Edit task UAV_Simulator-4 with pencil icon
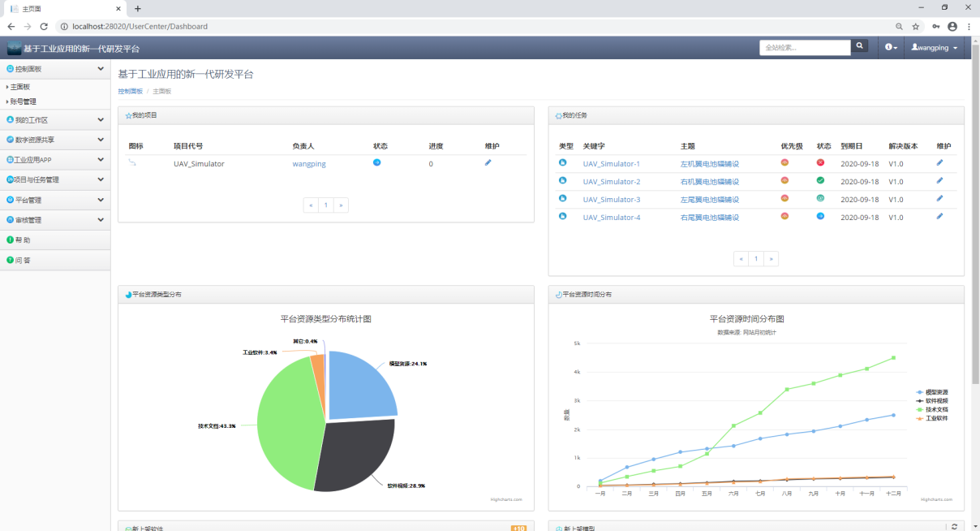Screen dimensions: 980x531 (940, 217)
